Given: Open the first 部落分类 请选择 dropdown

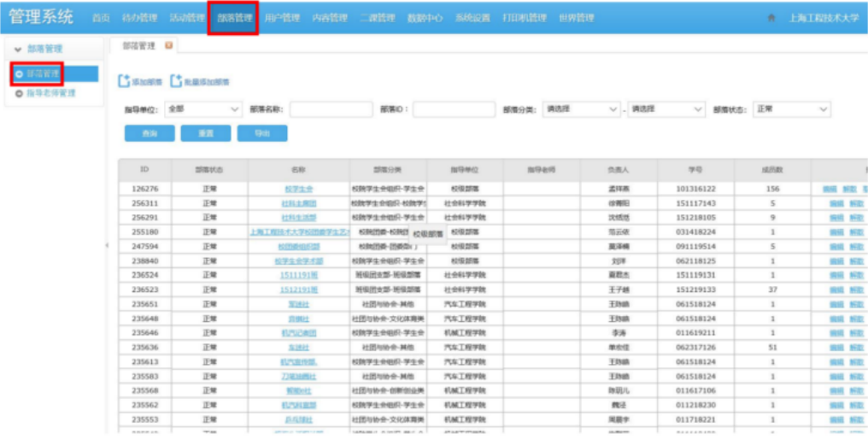Looking at the screenshot, I should click(x=581, y=109).
